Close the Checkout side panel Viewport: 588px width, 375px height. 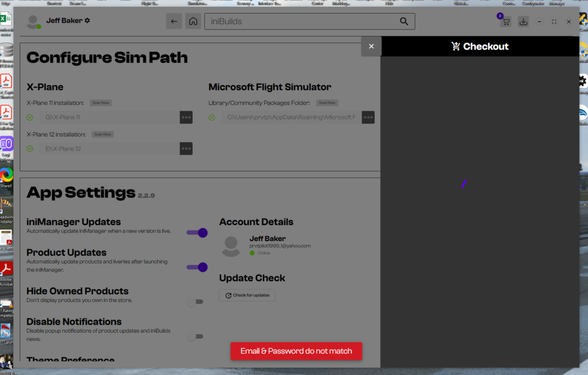click(371, 46)
